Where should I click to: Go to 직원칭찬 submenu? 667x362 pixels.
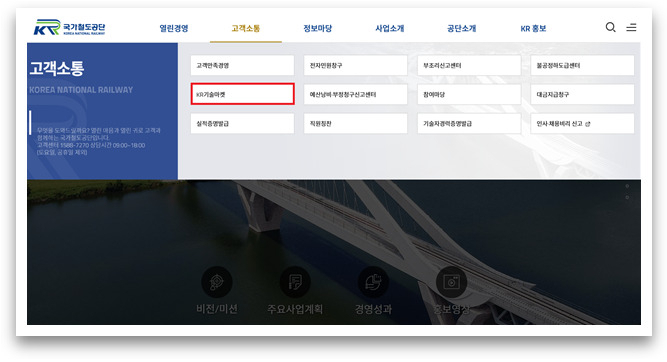pos(356,123)
